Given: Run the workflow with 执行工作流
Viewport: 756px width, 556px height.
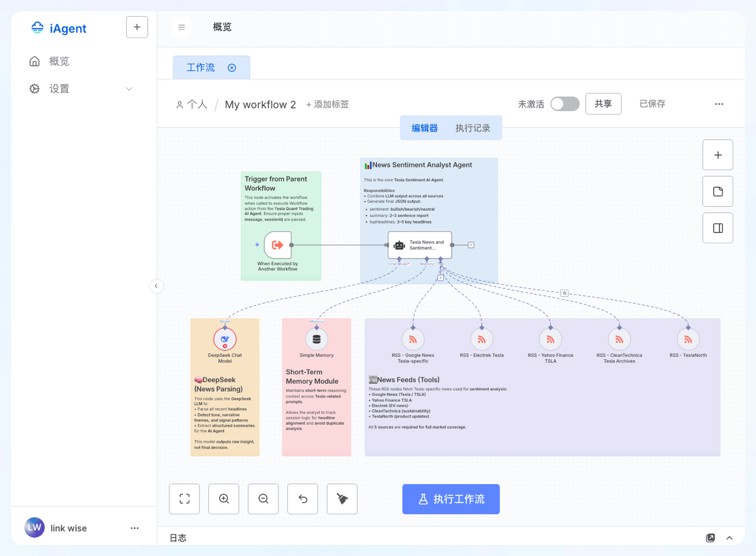Looking at the screenshot, I should pyautogui.click(x=451, y=499).
